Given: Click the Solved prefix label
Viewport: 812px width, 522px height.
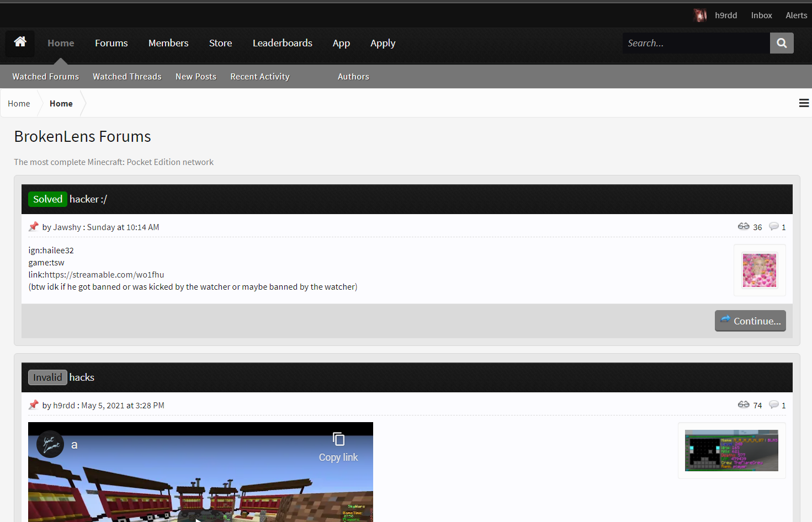Looking at the screenshot, I should [x=47, y=199].
